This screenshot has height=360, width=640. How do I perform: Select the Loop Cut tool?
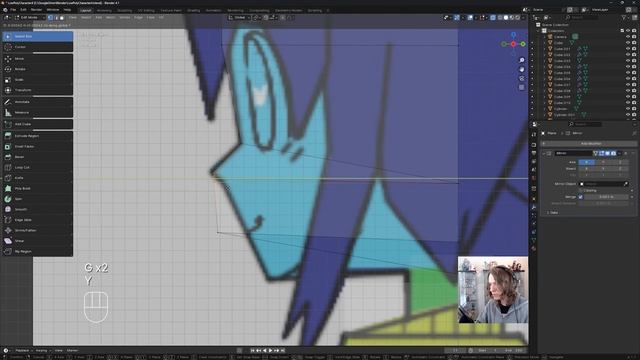[38, 167]
